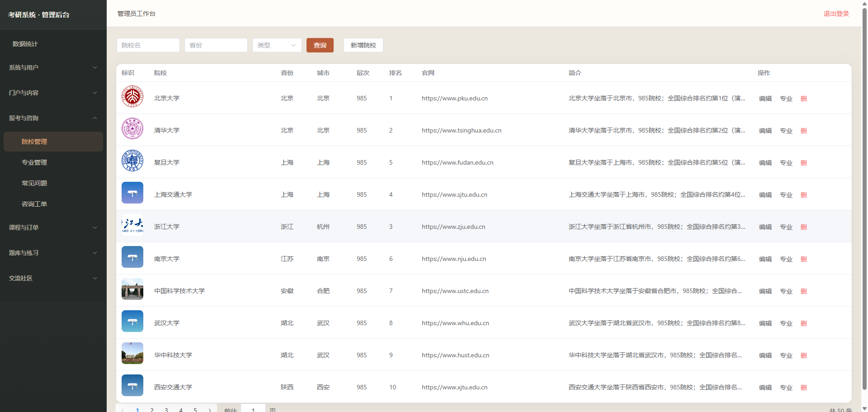
Task: Click the 考研系统 · 管理后台 title
Action: [x=39, y=14]
